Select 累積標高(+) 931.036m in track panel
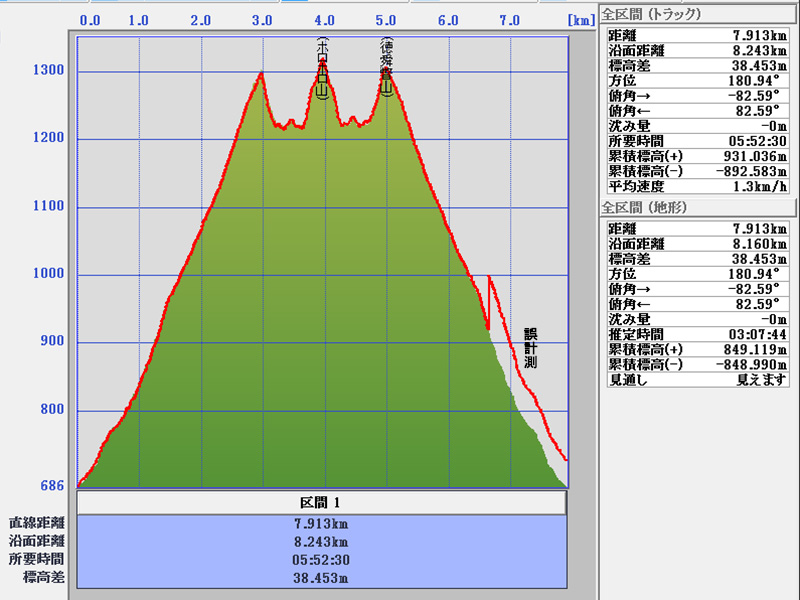800x600 pixels. 698,156
